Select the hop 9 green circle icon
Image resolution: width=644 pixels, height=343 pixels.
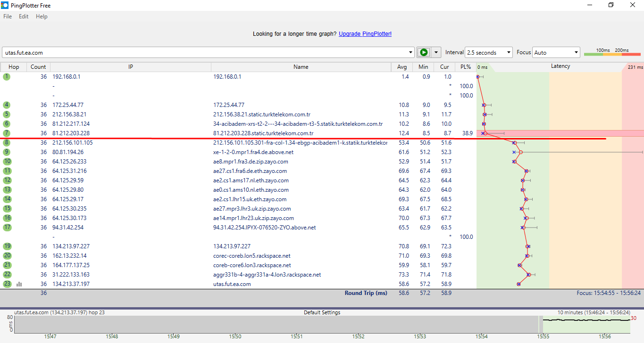point(7,152)
